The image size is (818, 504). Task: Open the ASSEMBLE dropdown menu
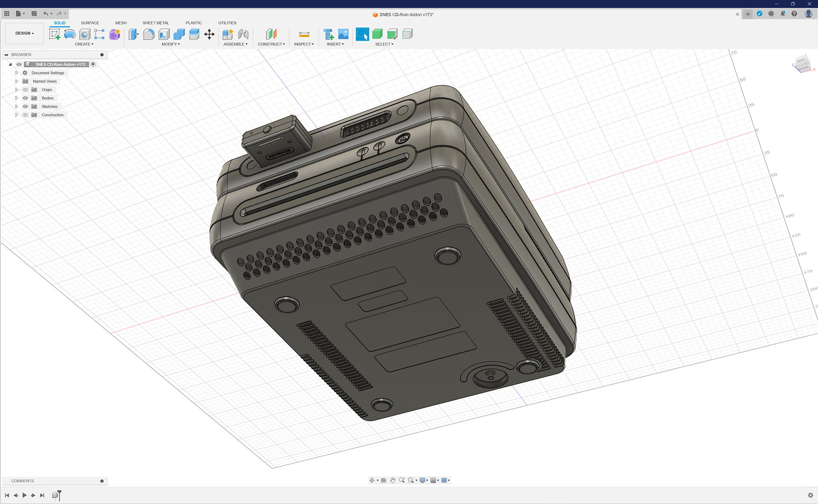(x=236, y=44)
